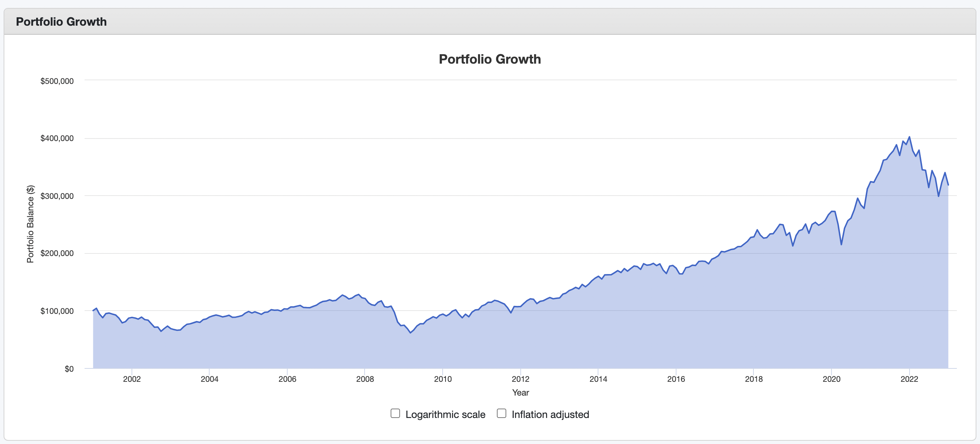Click the 2002 year axis label
This screenshot has width=980, height=444.
tap(132, 379)
